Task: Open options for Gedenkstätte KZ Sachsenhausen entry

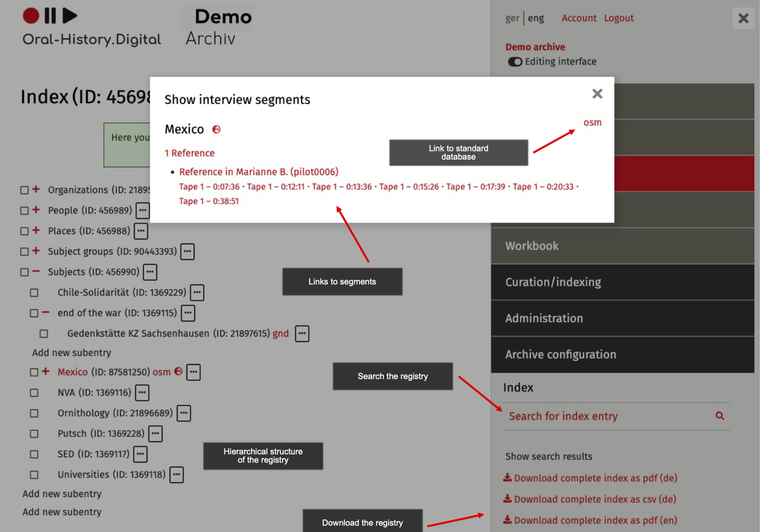Action: (302, 334)
